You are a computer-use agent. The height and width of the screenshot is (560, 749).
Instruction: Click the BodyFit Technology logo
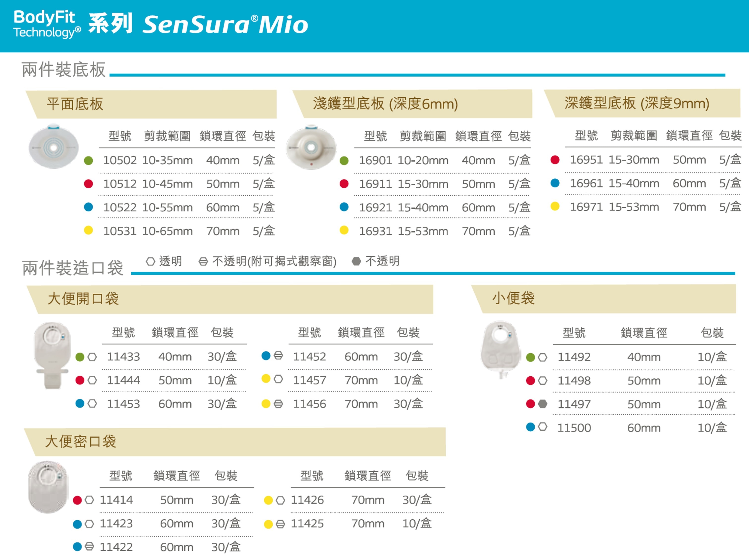tap(47, 24)
